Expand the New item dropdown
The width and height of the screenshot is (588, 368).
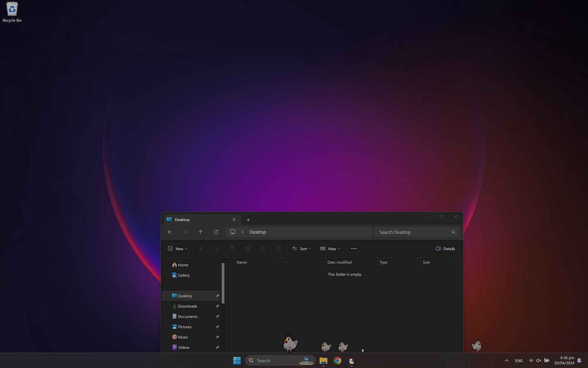pos(177,249)
